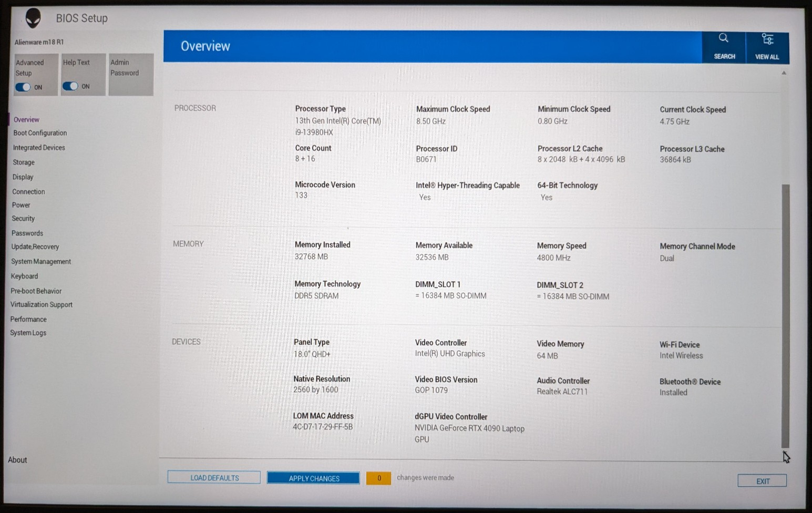Click the Current Clock Speed value 4.75 GHz

[675, 121]
